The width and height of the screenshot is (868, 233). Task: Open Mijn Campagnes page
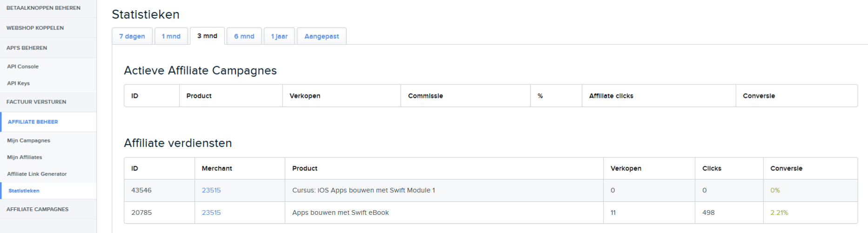[x=29, y=141]
